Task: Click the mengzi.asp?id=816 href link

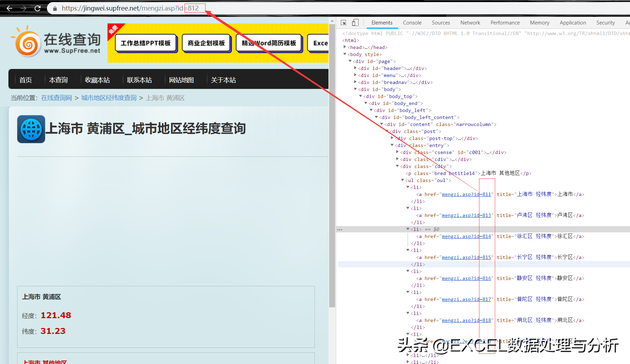Action: [x=466, y=278]
